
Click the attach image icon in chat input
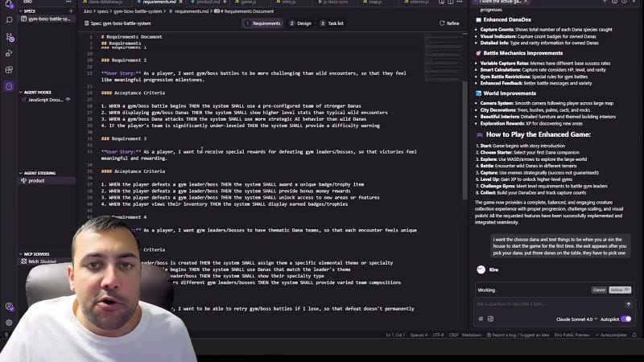pyautogui.click(x=490, y=319)
